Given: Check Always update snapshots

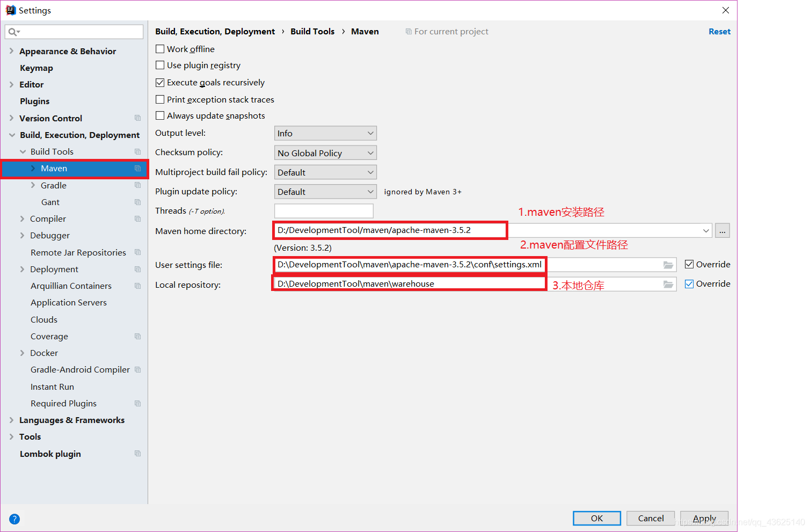Looking at the screenshot, I should (x=160, y=115).
